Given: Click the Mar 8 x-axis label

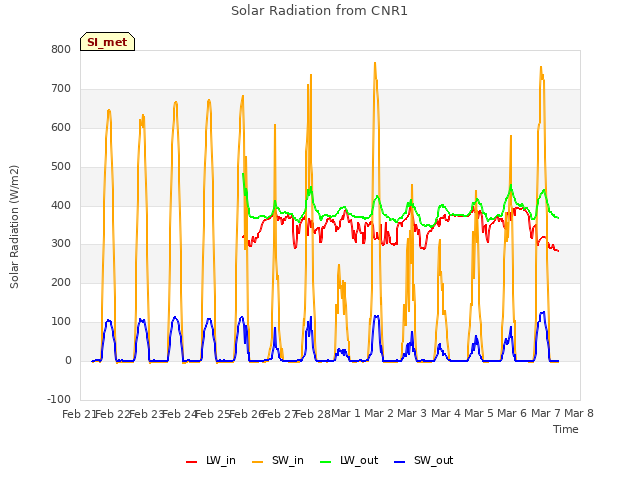Looking at the screenshot, I should (579, 413).
